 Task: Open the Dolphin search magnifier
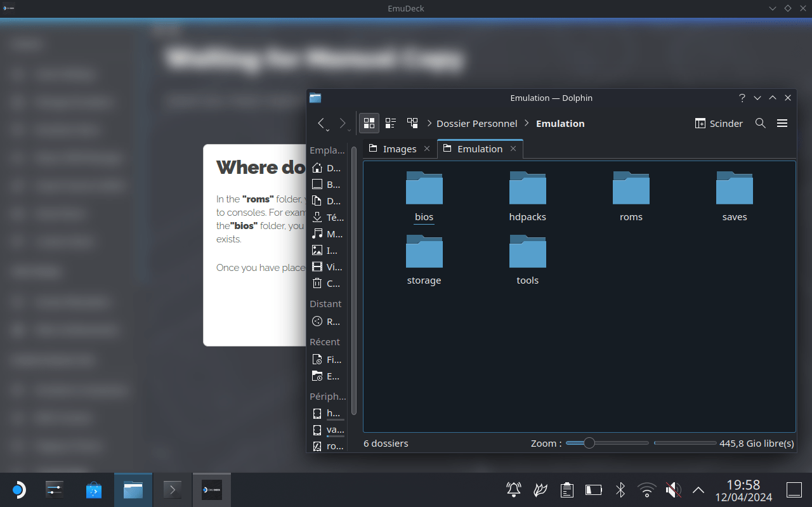click(761, 123)
